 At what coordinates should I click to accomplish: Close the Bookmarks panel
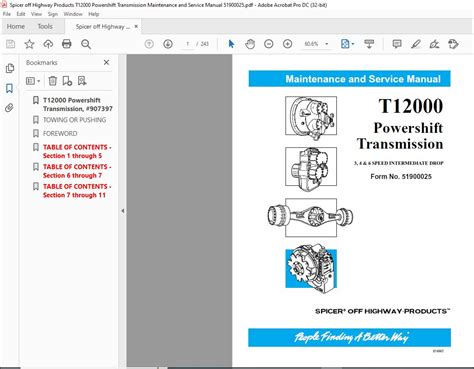pos(106,62)
